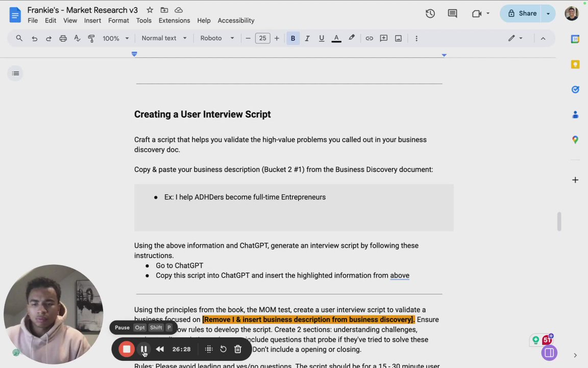Insert an image from toolbar
588x368 pixels.
(398, 38)
